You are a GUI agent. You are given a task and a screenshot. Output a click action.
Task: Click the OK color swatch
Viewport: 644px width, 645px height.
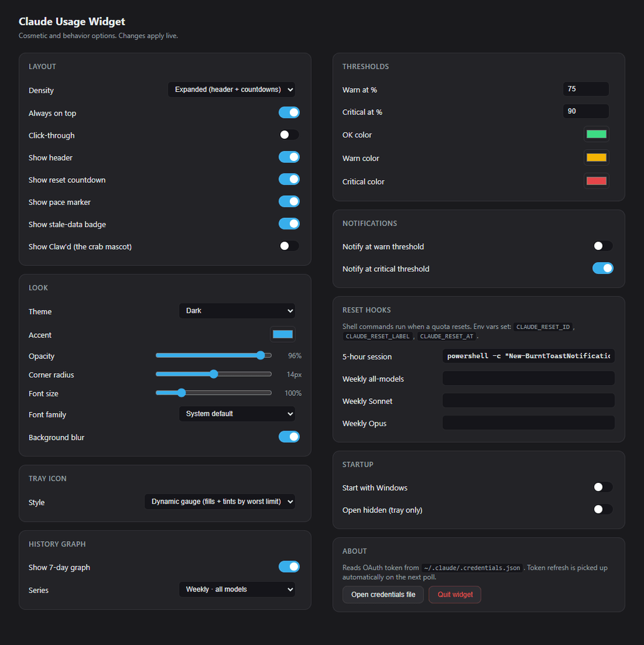[x=596, y=134]
